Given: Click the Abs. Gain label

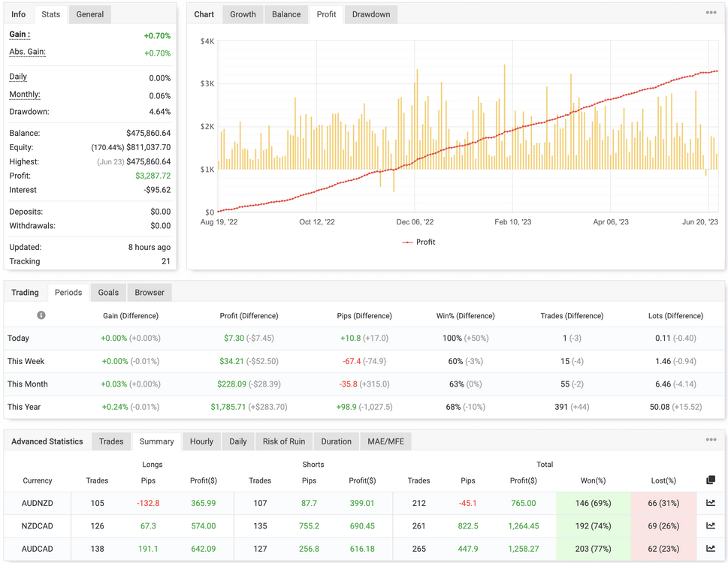Looking at the screenshot, I should (27, 52).
